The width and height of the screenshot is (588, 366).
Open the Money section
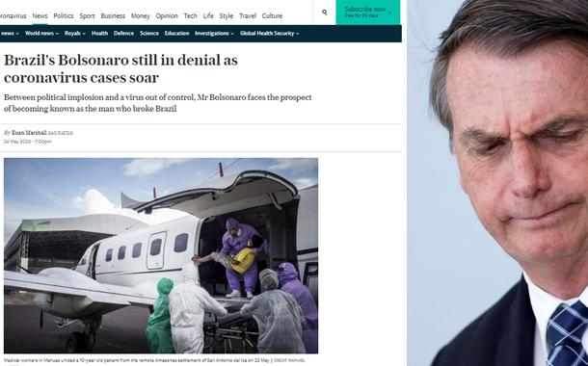click(x=140, y=15)
